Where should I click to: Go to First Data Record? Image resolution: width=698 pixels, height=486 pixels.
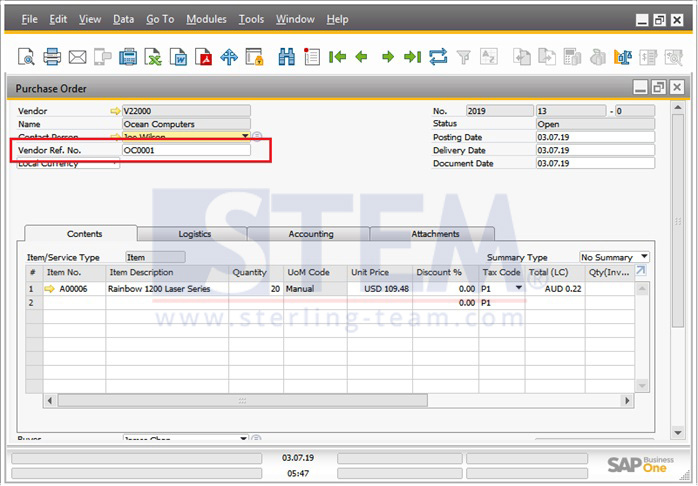click(337, 57)
